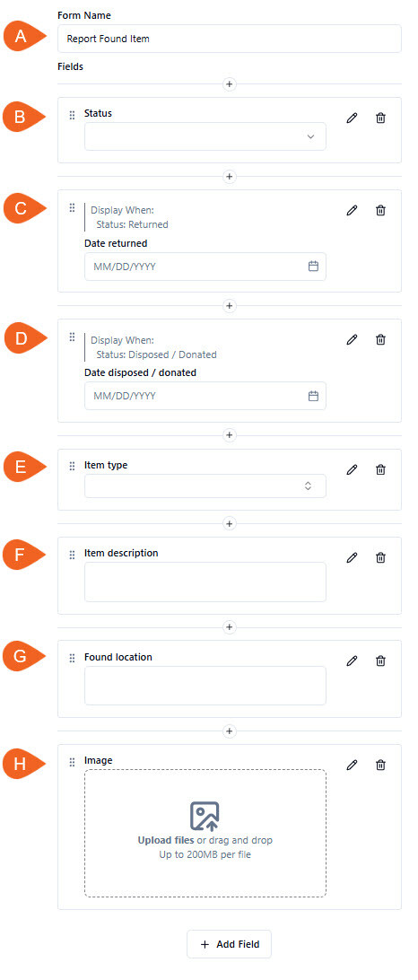Delete the Item description field

[380, 557]
